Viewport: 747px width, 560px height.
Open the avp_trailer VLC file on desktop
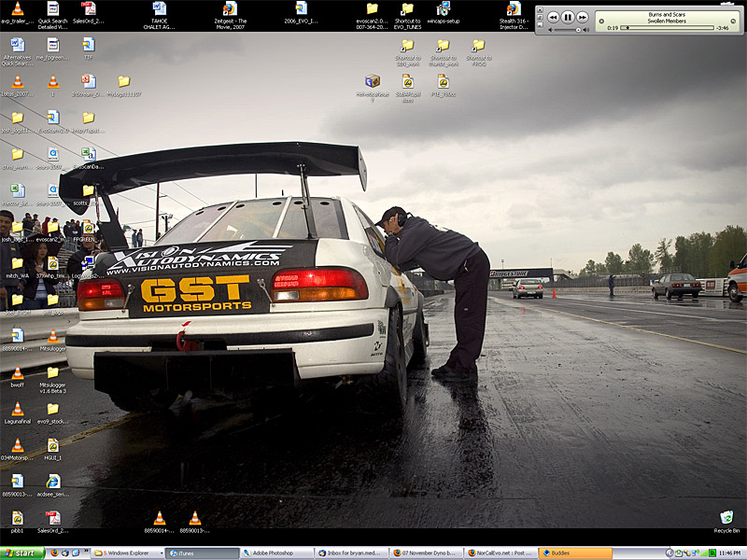point(18,13)
